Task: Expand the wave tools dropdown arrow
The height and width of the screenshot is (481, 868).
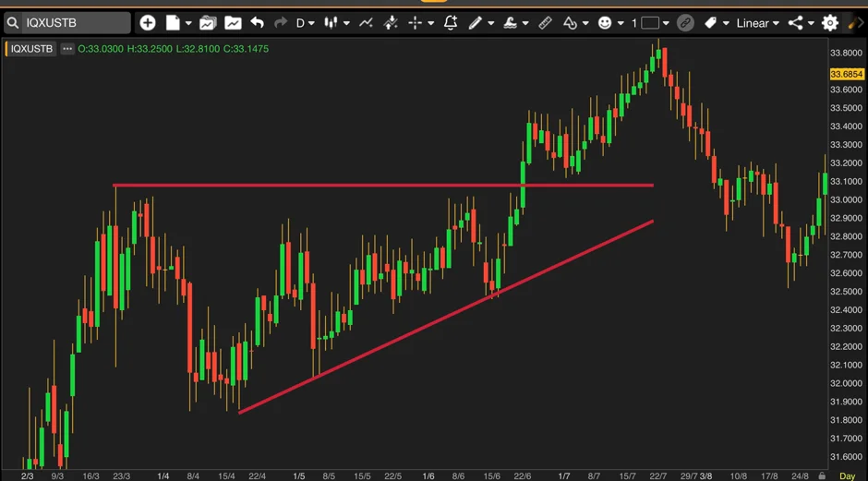Action: [x=525, y=23]
